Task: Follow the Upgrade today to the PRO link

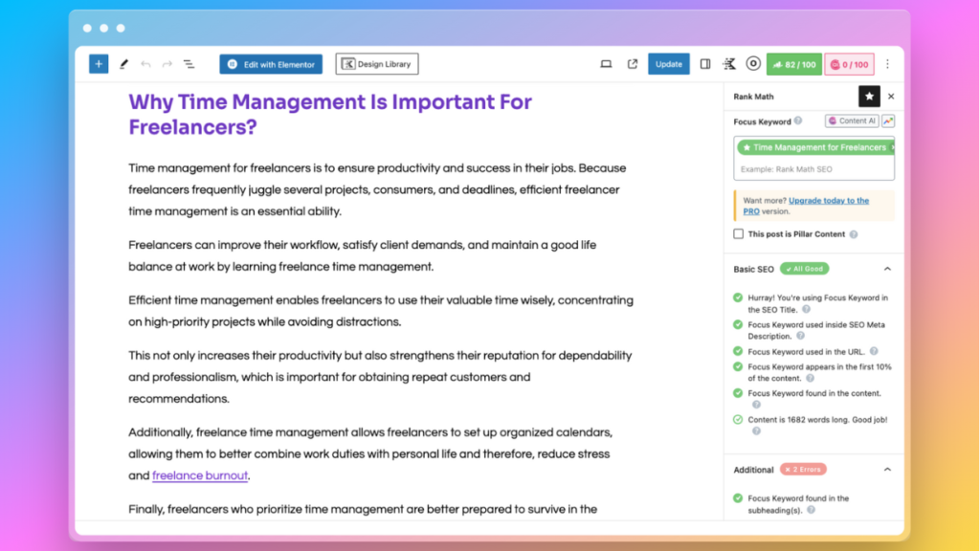Action: pyautogui.click(x=806, y=206)
